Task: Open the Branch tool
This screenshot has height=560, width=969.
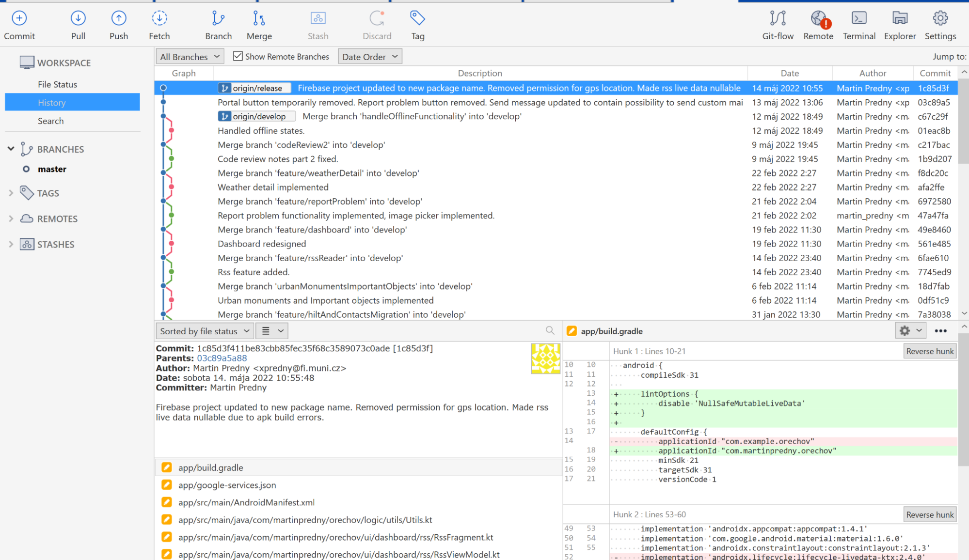Action: click(219, 25)
